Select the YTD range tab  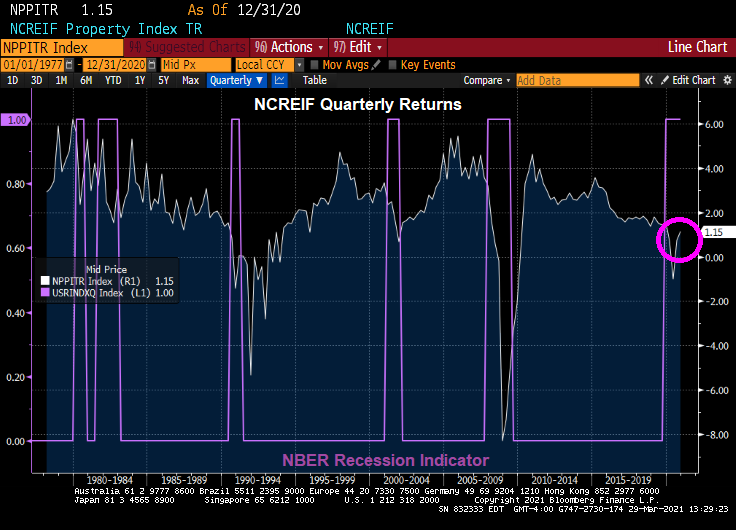(113, 80)
